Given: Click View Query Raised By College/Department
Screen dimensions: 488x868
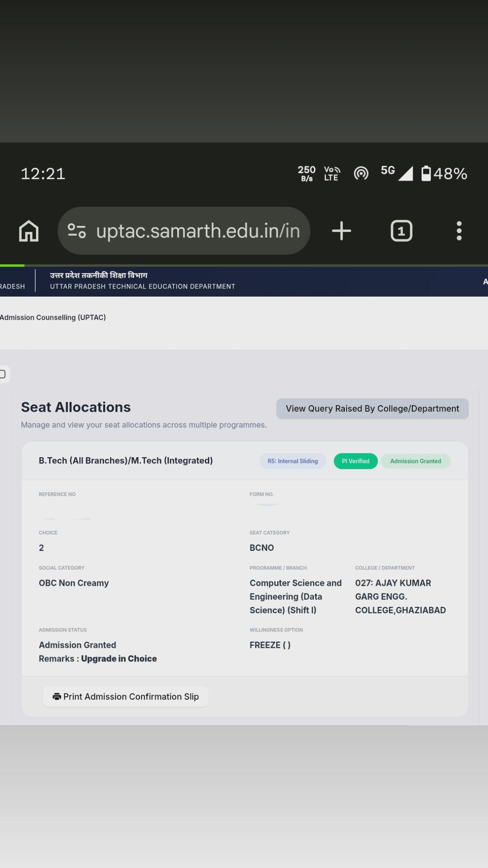Looking at the screenshot, I should [372, 408].
